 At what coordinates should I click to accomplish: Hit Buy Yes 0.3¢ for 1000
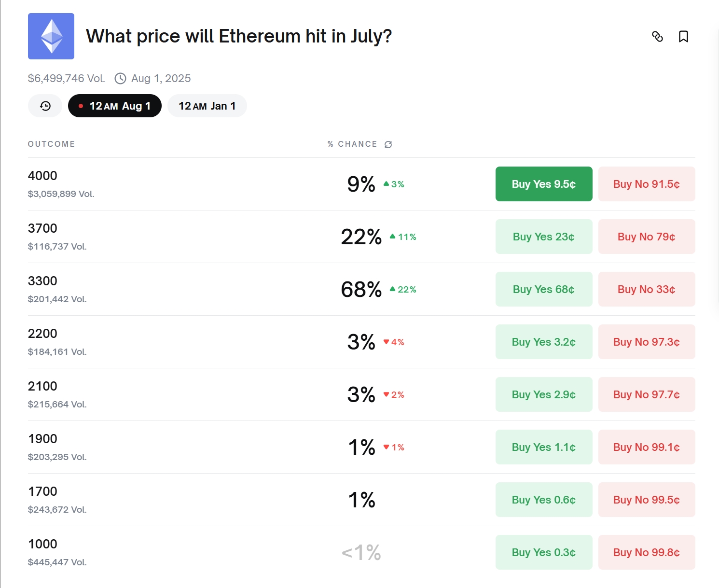(543, 552)
